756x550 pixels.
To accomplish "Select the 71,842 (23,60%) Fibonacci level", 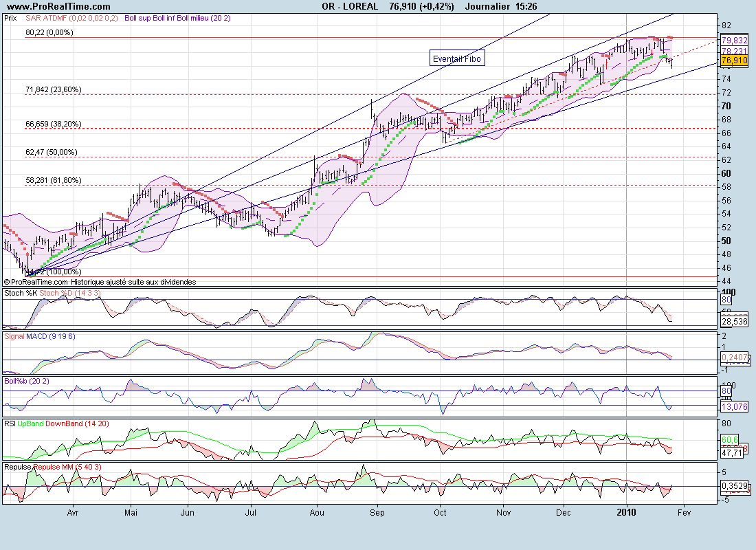I will coord(53,90).
